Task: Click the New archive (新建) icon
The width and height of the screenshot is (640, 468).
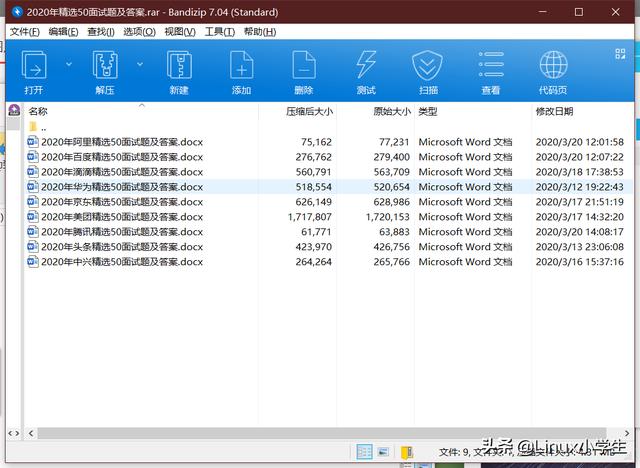Action: point(179,65)
